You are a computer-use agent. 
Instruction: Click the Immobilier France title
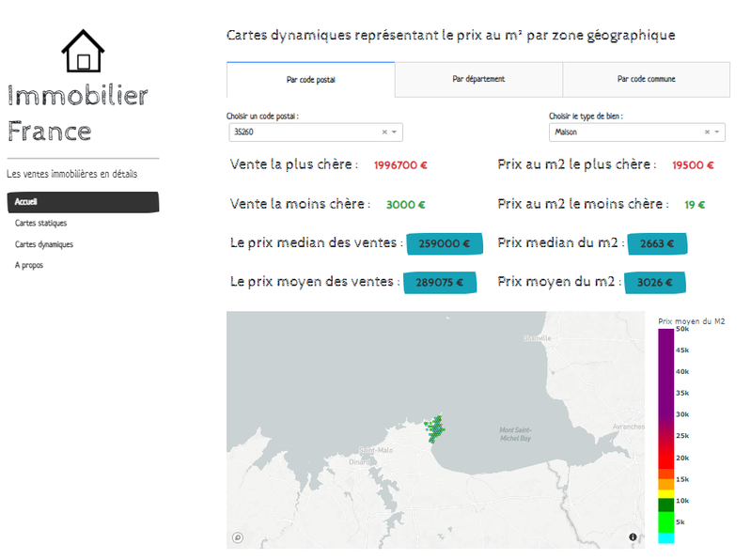coord(78,114)
